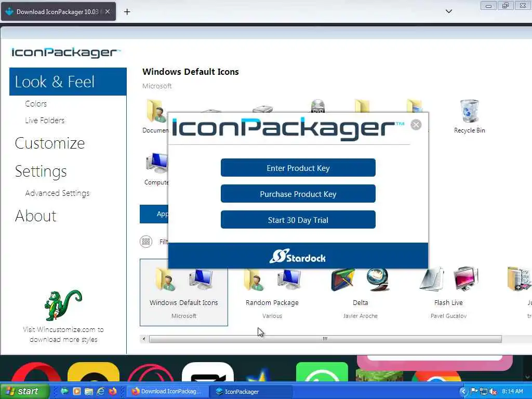Click the horizontal package scrollbar thumb
The image size is (532, 399).
[325, 339]
